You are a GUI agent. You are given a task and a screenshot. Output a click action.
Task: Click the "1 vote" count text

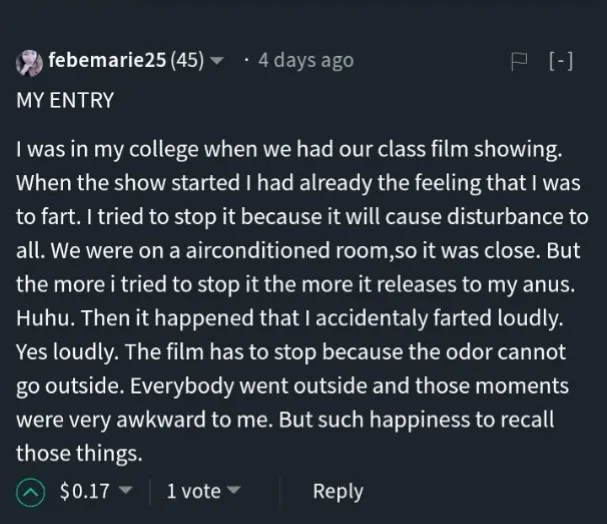tap(194, 491)
